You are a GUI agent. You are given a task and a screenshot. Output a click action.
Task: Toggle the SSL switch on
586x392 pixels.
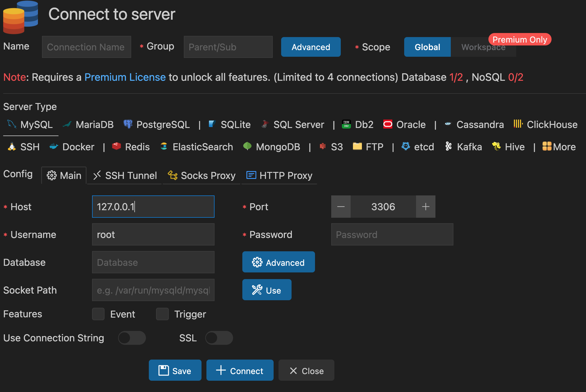[219, 338]
